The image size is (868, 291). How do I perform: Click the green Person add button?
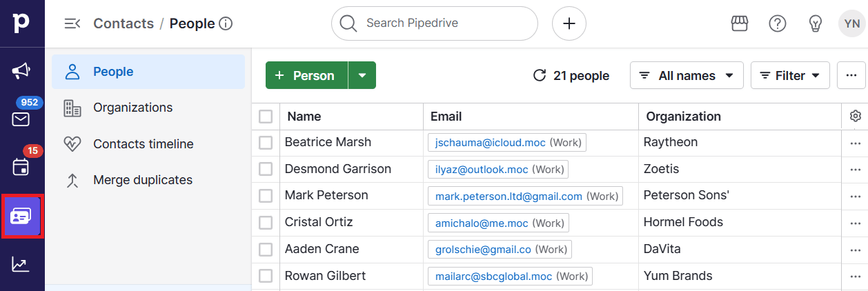306,75
